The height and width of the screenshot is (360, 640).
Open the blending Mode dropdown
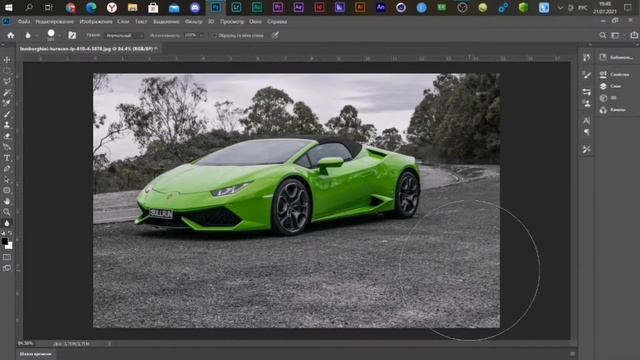124,36
